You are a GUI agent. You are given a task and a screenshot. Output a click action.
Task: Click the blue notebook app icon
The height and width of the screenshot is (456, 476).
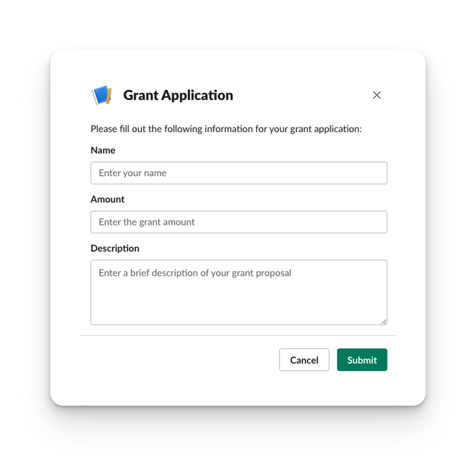pos(102,95)
